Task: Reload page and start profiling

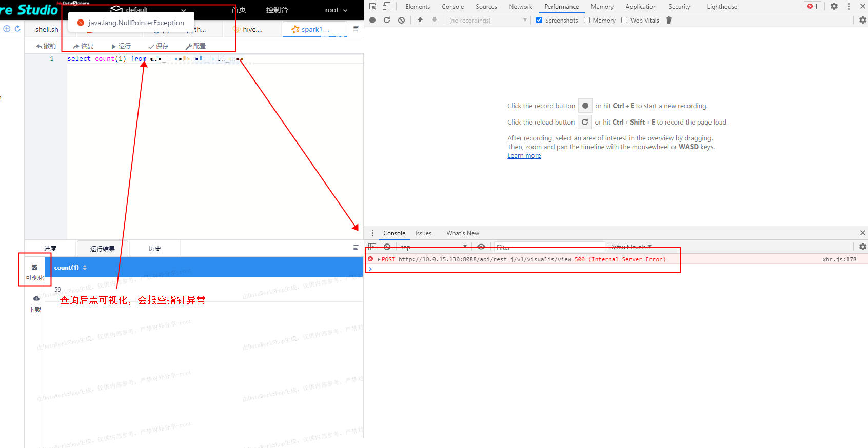Action: click(x=387, y=20)
